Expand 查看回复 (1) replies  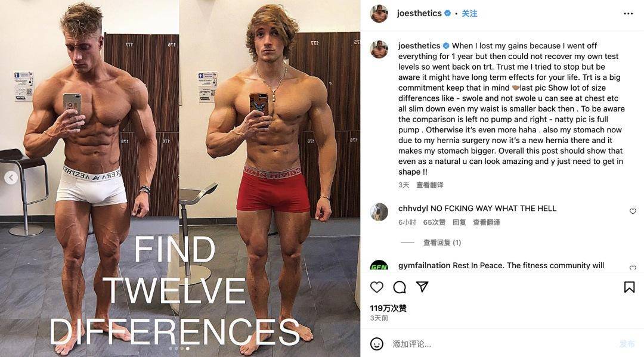[x=442, y=243]
